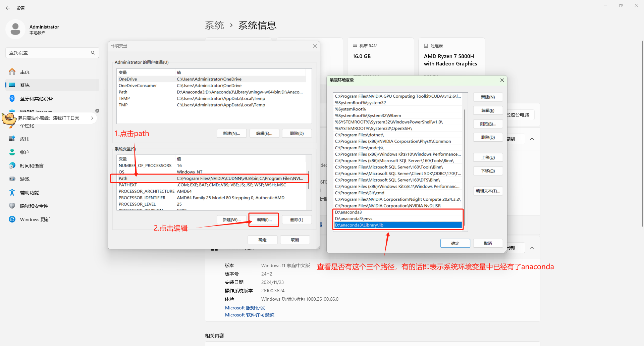Viewport: 644px width, 346px height.
Task: Select NUMBER_OF_PROCESSORS system variable row
Action: coord(211,165)
